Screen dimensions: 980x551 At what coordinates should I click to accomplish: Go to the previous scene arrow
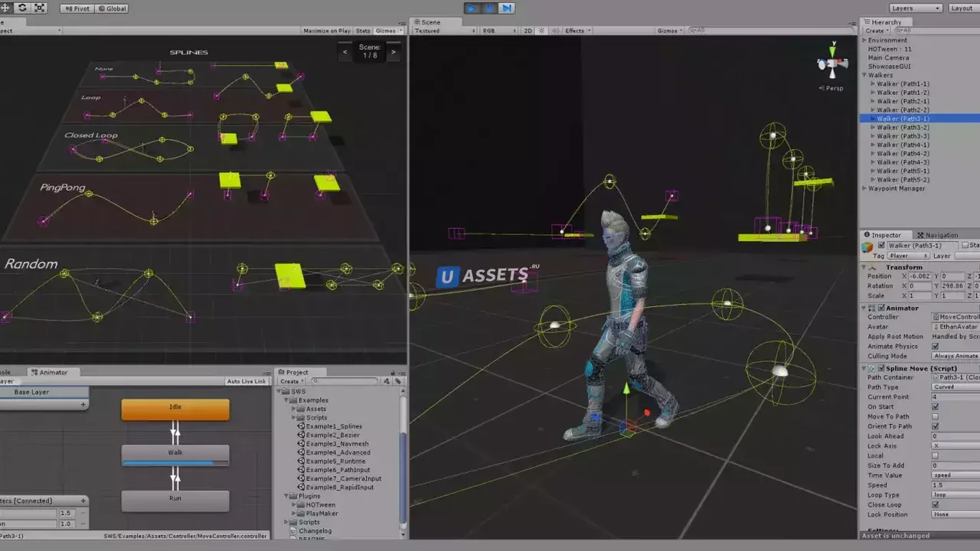pos(345,52)
